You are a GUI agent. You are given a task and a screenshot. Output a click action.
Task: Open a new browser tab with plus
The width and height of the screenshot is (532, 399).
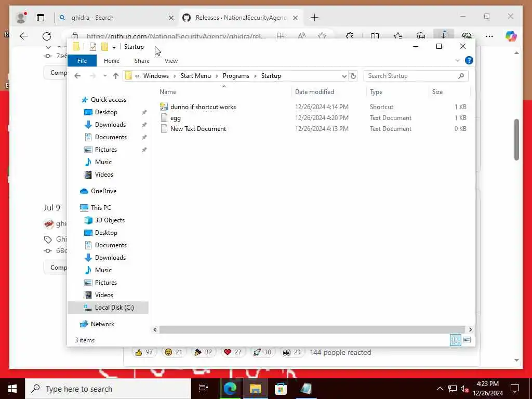314,18
